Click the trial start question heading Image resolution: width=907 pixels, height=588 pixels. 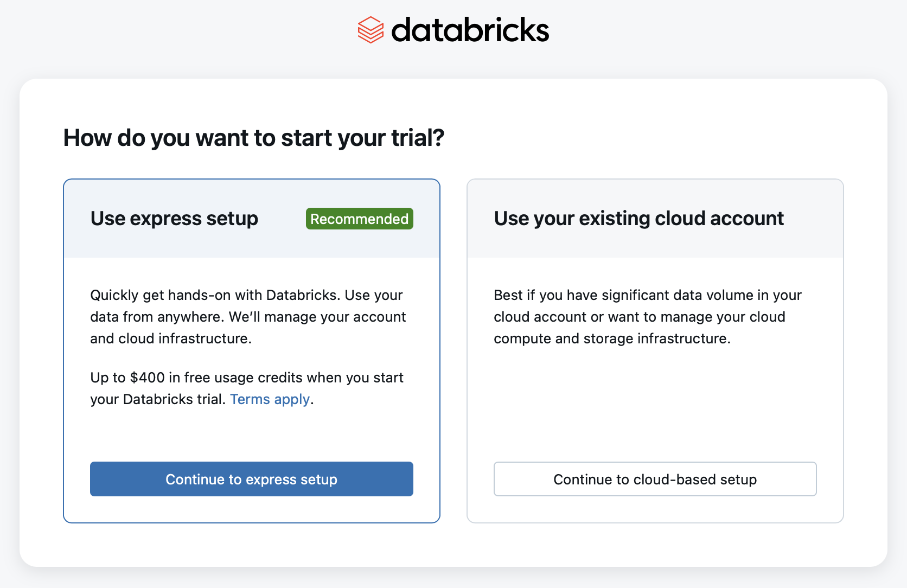(x=253, y=138)
